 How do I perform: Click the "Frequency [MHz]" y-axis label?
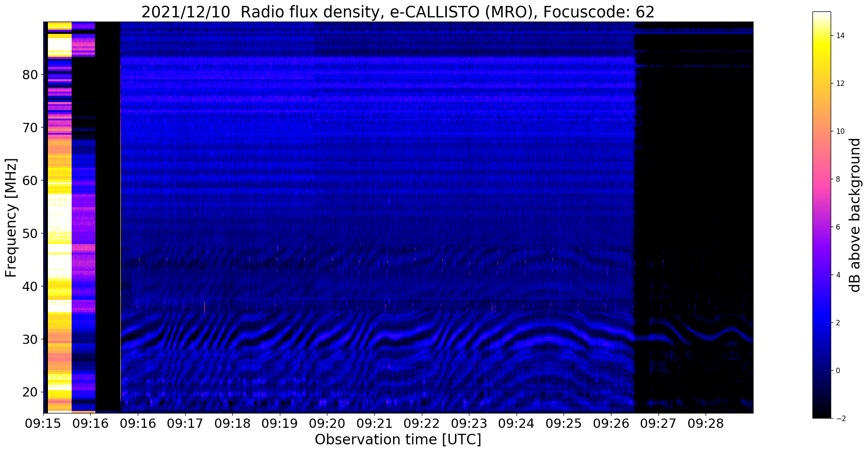(11, 218)
